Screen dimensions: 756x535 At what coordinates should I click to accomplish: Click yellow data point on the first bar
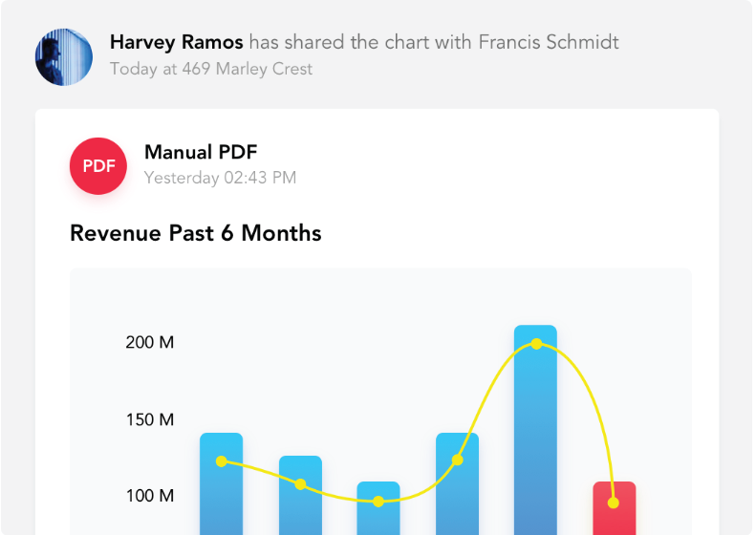[222, 461]
